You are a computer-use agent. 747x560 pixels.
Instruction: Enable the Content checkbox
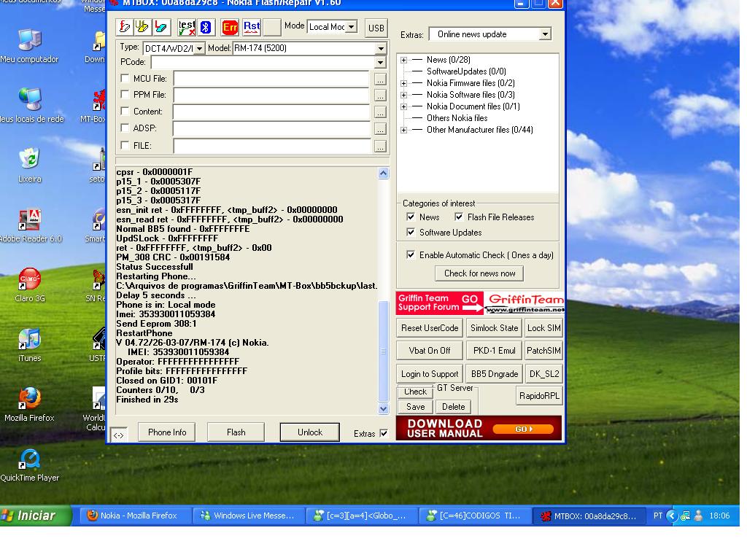125,111
